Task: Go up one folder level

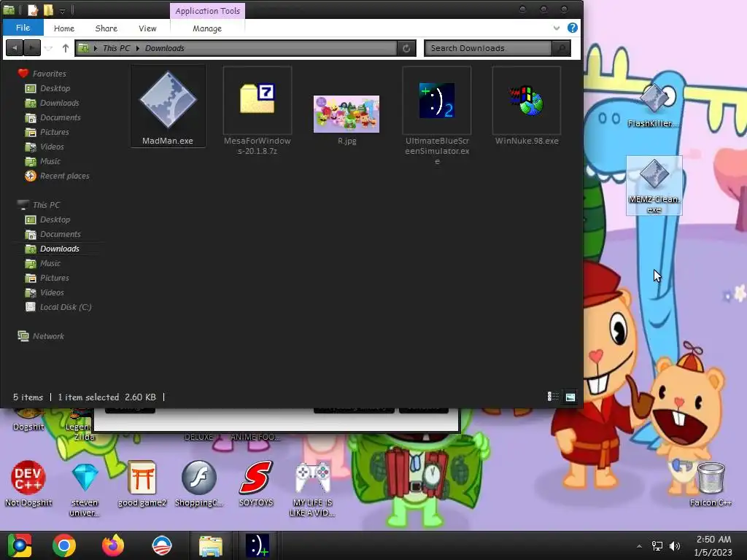Action: point(65,47)
